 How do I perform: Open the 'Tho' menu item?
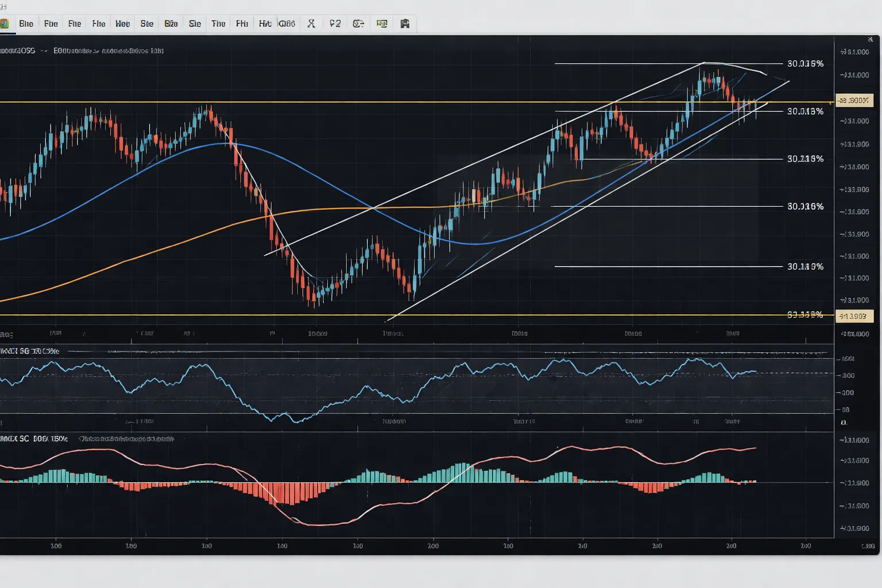[x=218, y=24]
